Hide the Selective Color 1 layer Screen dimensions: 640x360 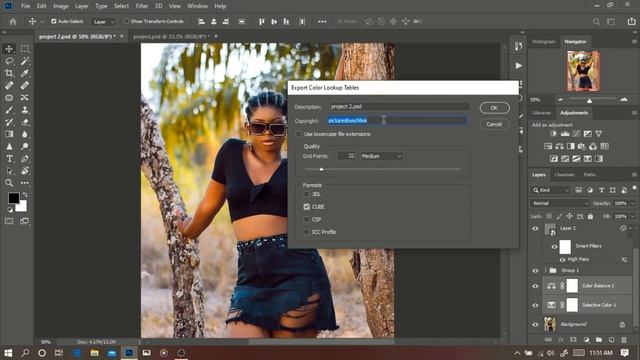tap(535, 305)
